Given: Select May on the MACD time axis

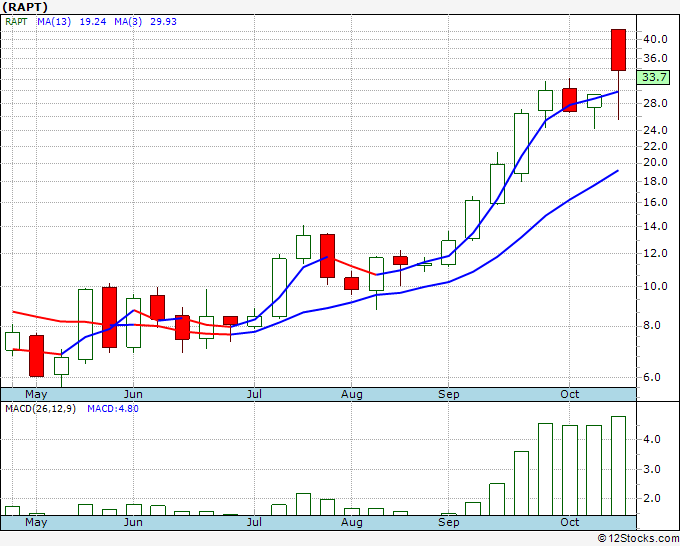Looking at the screenshot, I should coord(36,522).
